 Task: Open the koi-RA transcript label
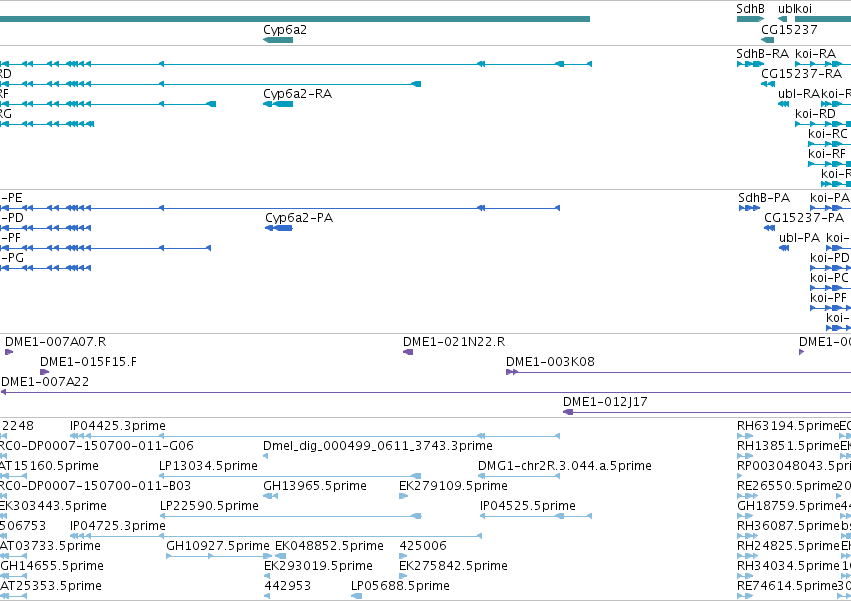[x=815, y=54]
